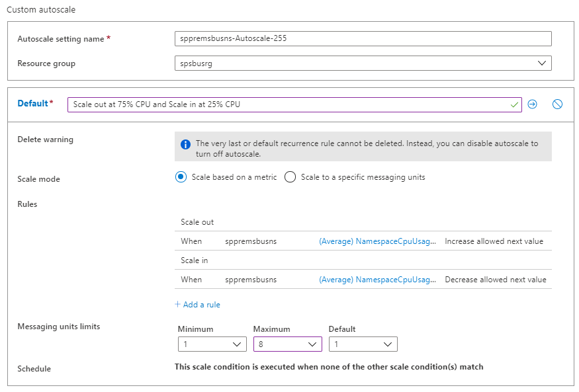Click the Scale out section header
Viewport: 579px width, 392px height.
click(197, 222)
